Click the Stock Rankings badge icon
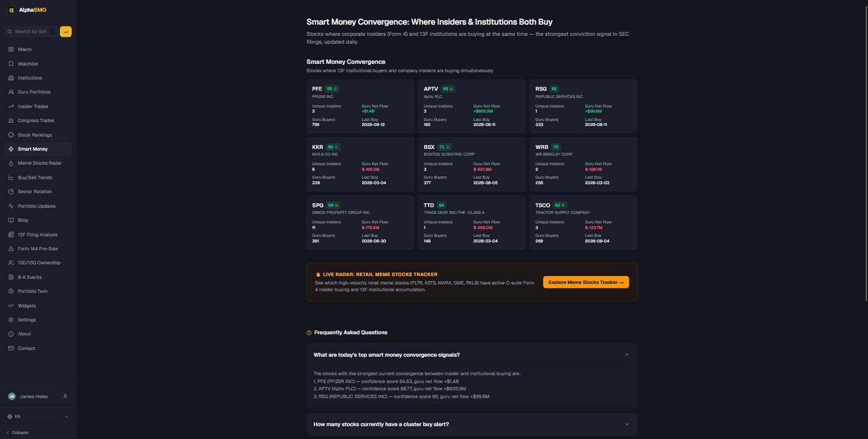The image size is (868, 439). click(x=11, y=135)
